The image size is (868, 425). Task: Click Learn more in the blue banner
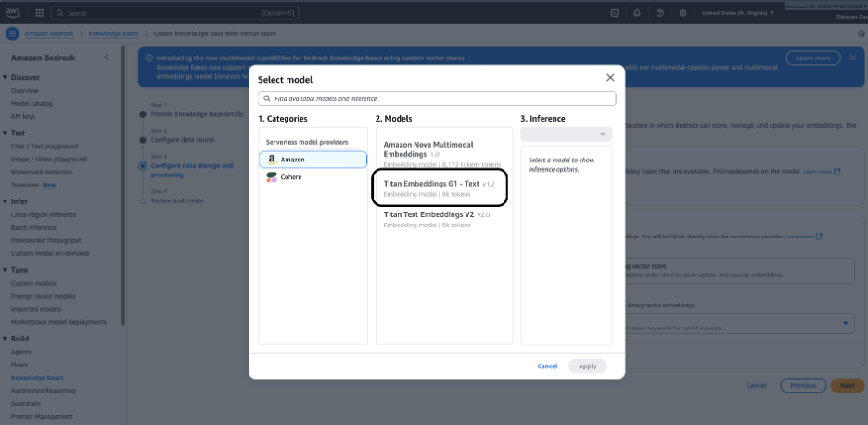813,58
